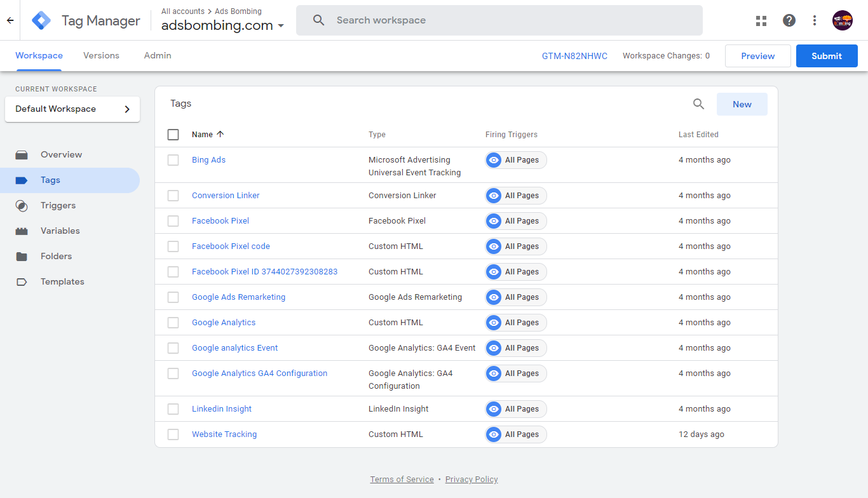Switch to the Versions tab

point(101,55)
